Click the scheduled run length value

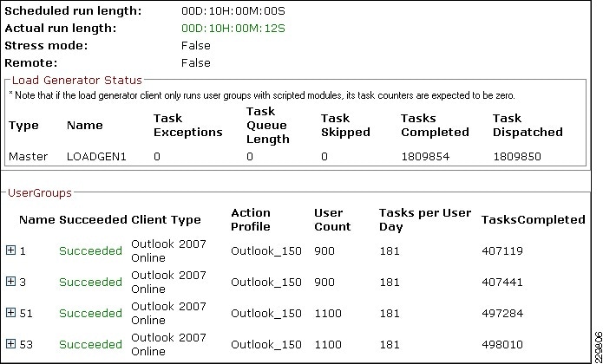[233, 11]
